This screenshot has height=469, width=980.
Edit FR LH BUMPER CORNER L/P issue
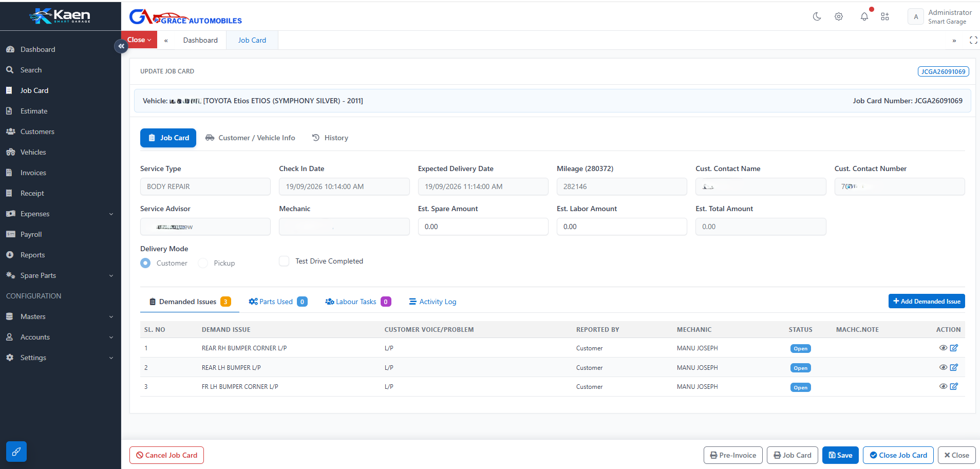(954, 386)
